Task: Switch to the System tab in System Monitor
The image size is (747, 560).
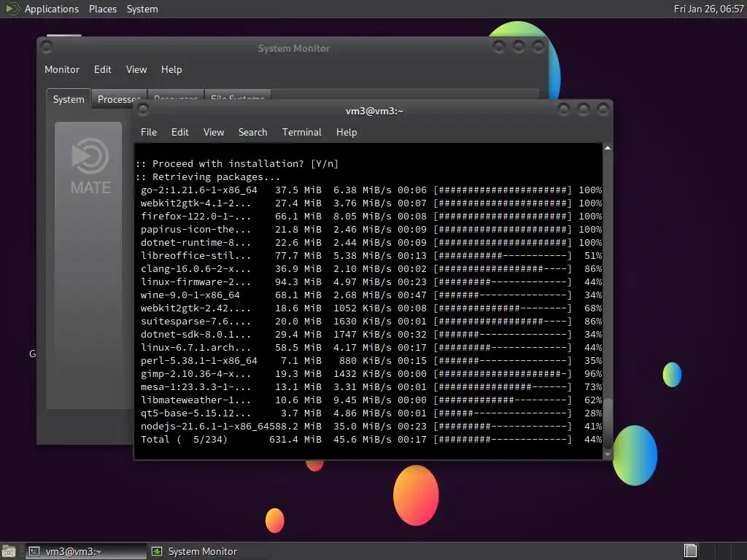Action: pos(69,99)
